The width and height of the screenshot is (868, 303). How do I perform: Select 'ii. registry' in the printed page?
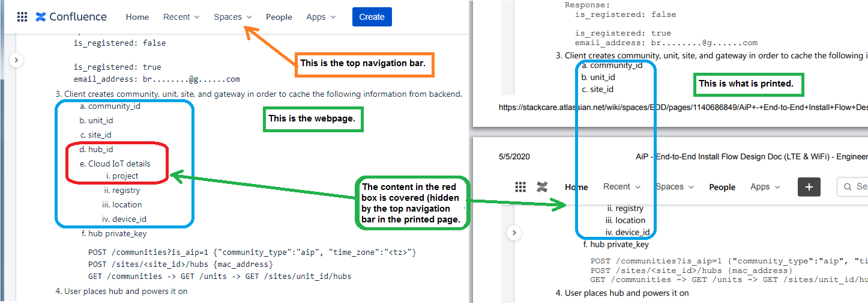tap(625, 209)
